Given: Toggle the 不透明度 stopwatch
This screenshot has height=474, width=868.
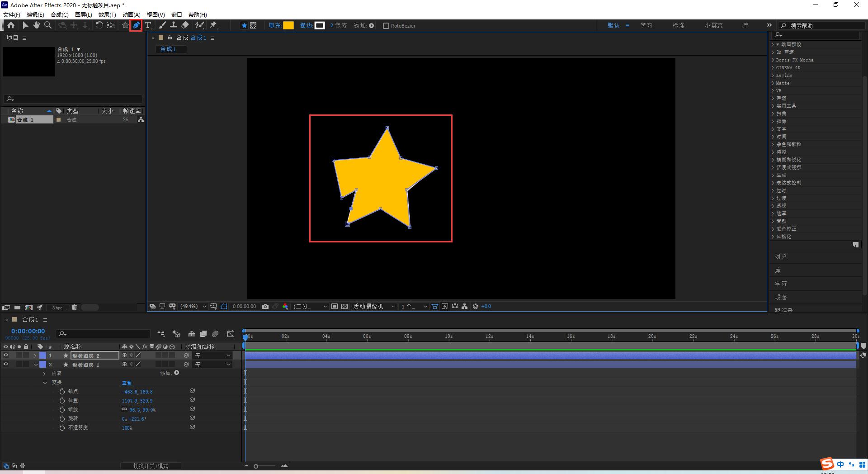Looking at the screenshot, I should click(x=62, y=427).
